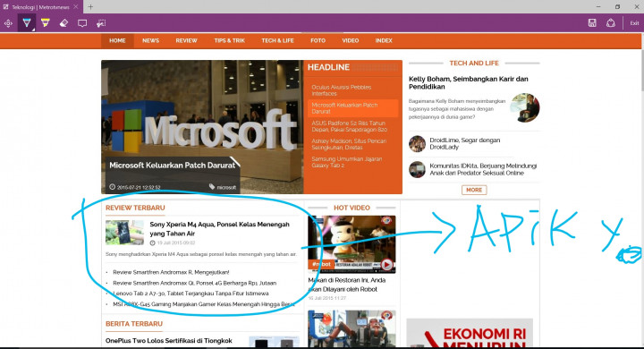Screen dimensions: 644x349
Task: Open headline Samsung Umumkan Jajaran Galaxy Tab 2
Action: click(347, 162)
